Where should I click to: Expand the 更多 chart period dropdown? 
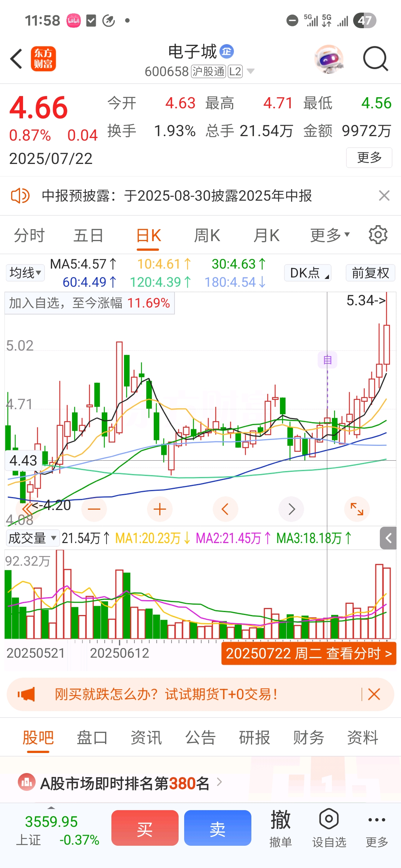pos(330,236)
